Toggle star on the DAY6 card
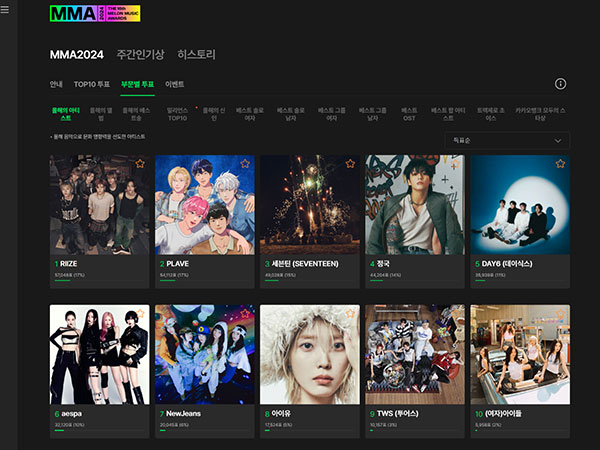This screenshot has height=450, width=600. click(560, 164)
